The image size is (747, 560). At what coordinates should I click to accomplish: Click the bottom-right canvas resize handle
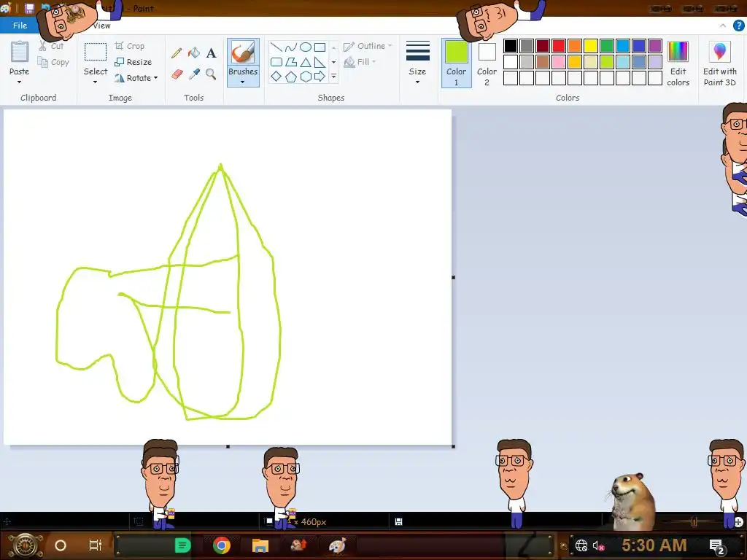(454, 446)
